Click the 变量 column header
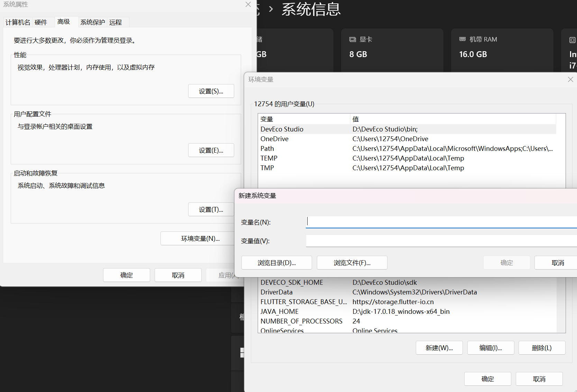This screenshot has width=577, height=392. 304,119
